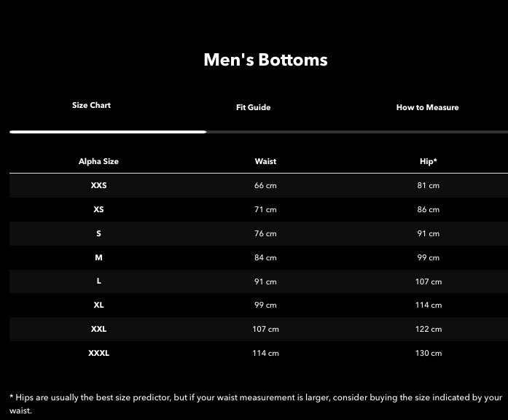508x420 pixels.
Task: Click the Alpha Size column header
Action: click(x=98, y=161)
